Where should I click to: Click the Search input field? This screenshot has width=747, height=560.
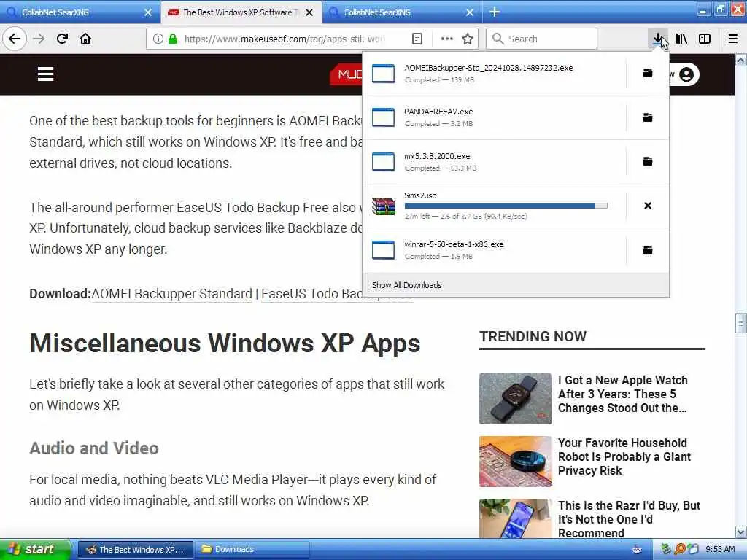click(x=541, y=39)
